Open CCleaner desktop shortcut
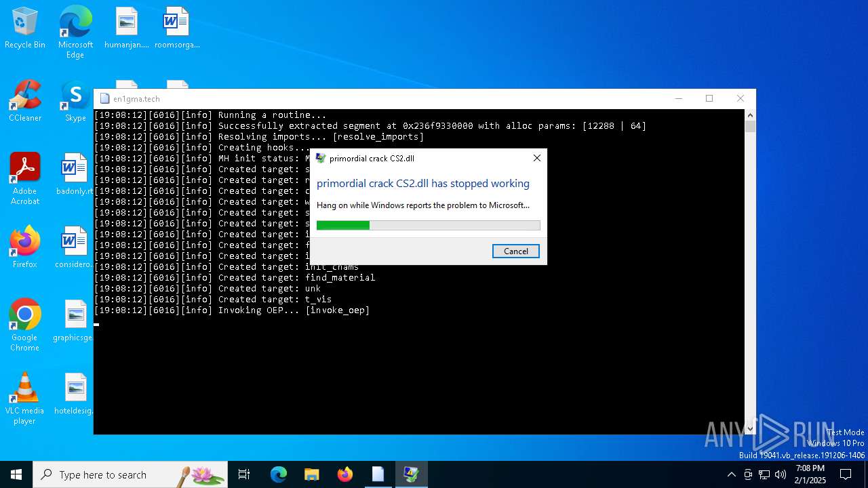The image size is (868, 488). 25,102
